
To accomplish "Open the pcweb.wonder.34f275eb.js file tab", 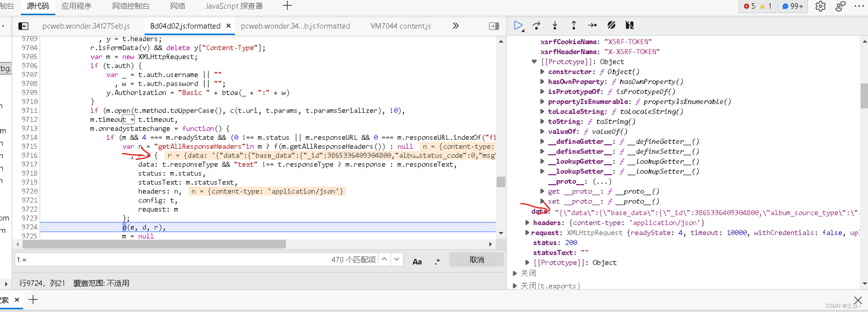I will (86, 26).
